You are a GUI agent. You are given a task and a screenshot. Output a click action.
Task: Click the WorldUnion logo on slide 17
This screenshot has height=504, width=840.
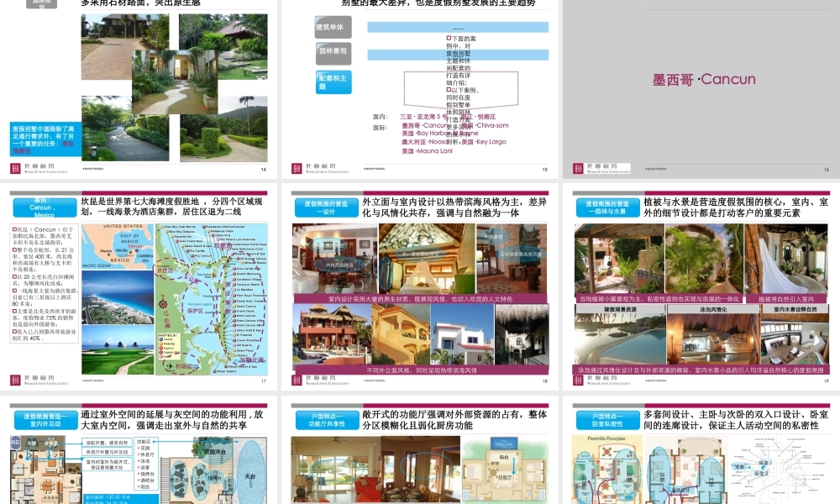[39, 381]
